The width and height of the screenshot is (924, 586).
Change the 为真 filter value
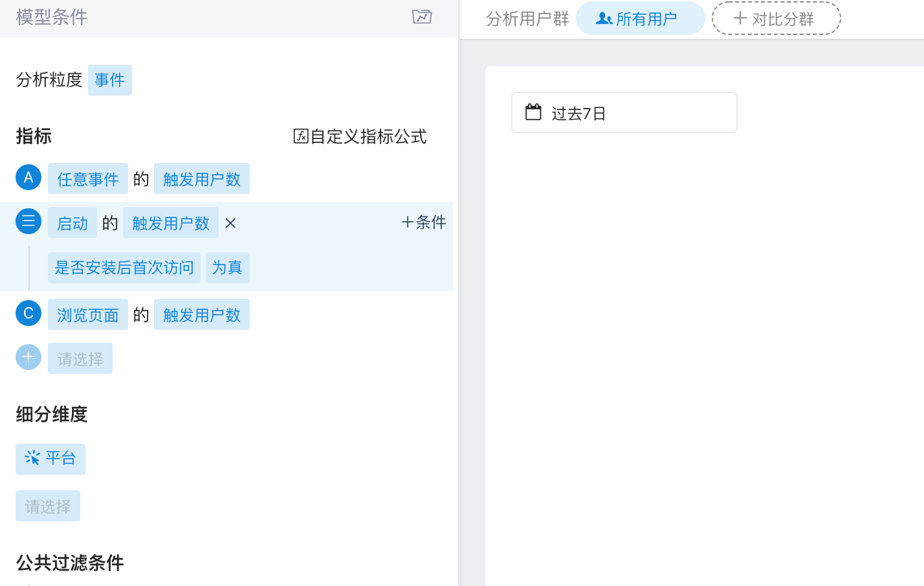(227, 268)
